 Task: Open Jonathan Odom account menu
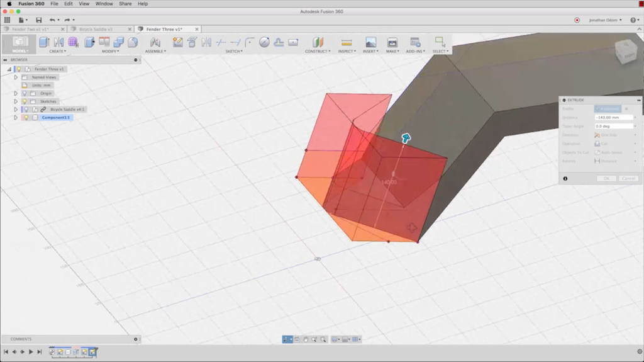605,20
